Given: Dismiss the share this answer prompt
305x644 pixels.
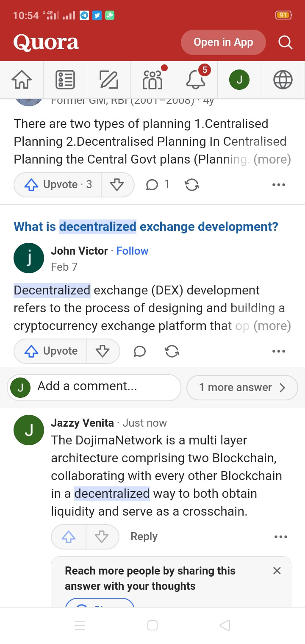Looking at the screenshot, I should [277, 571].
